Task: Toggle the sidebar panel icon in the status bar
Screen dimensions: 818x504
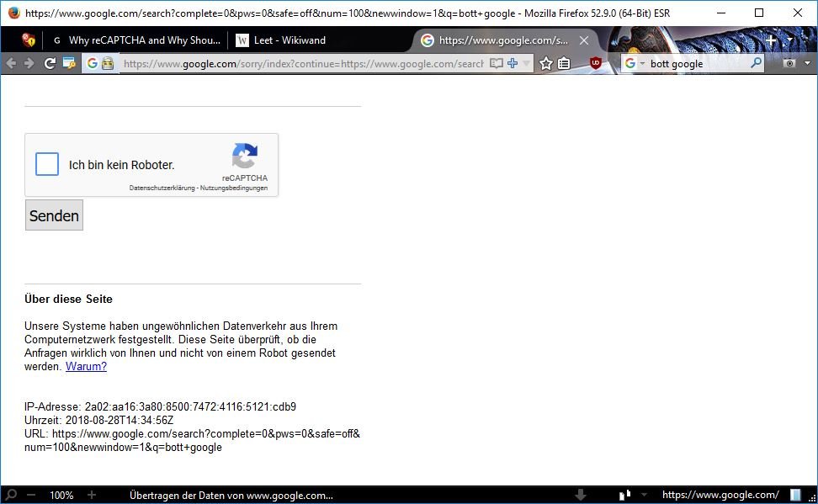Action: [795, 495]
